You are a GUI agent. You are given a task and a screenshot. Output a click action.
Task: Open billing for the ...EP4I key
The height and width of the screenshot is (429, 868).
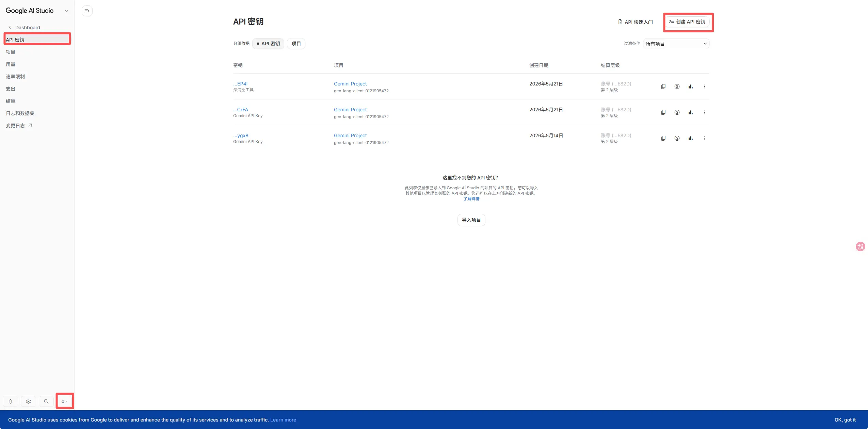(x=677, y=86)
